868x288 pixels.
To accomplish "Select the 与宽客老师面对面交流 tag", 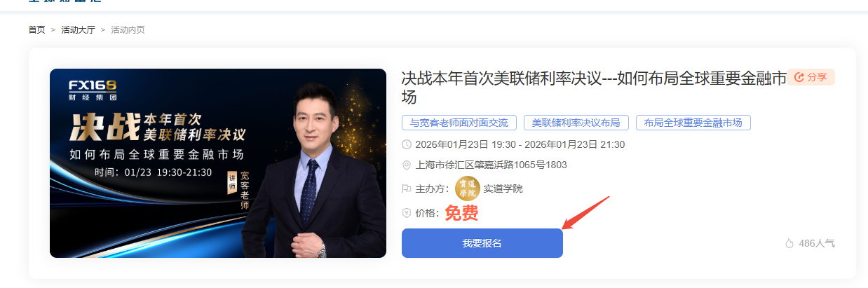I will coord(459,123).
